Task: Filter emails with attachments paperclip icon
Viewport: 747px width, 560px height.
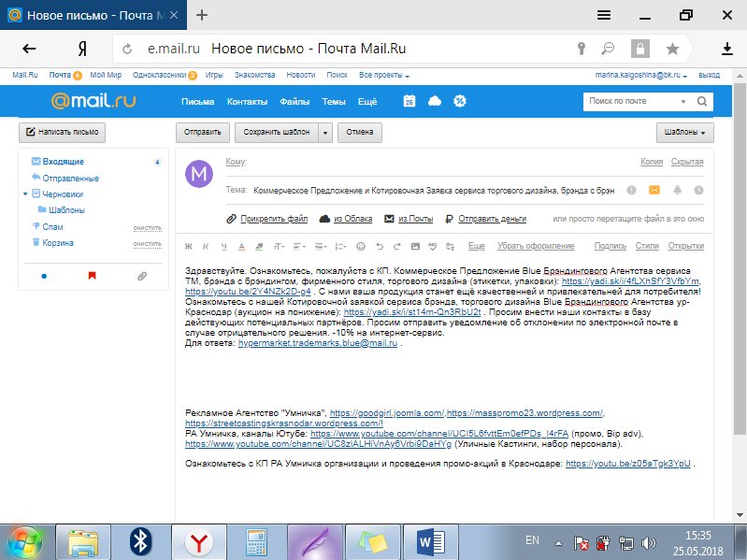Action: (141, 276)
